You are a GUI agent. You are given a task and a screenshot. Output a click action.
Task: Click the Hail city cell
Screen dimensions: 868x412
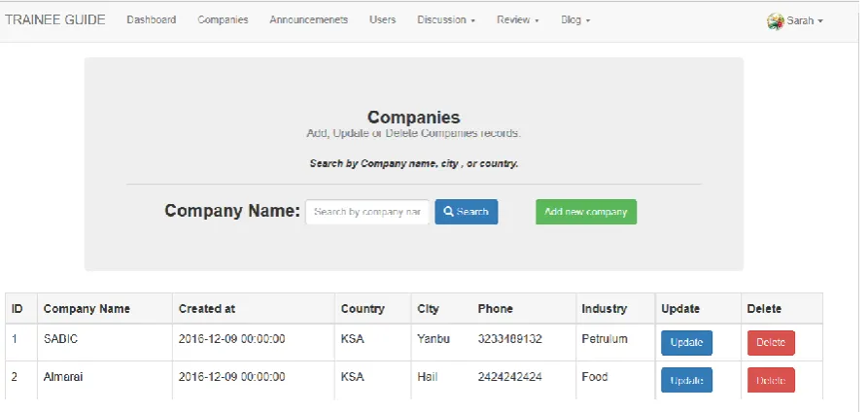pyautogui.click(x=428, y=377)
